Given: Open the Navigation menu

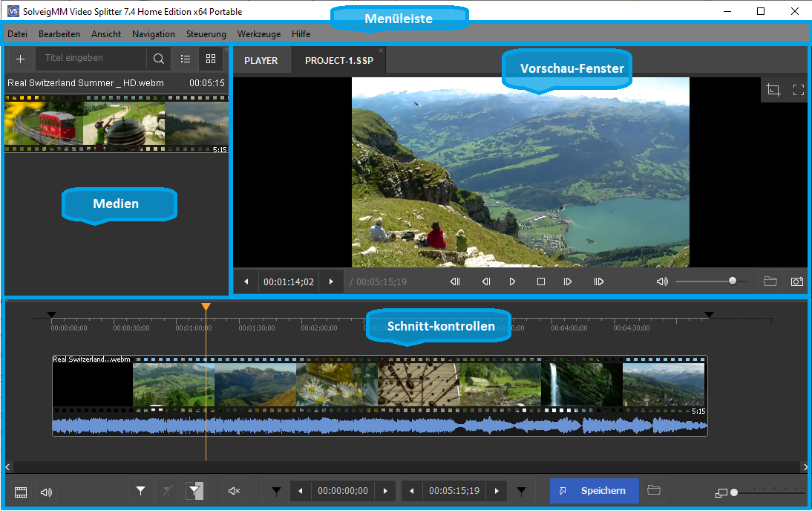Looking at the screenshot, I should tap(154, 34).
